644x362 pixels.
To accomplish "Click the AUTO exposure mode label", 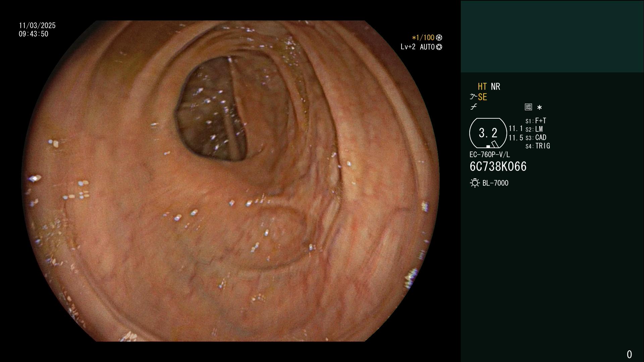I will pyautogui.click(x=427, y=47).
